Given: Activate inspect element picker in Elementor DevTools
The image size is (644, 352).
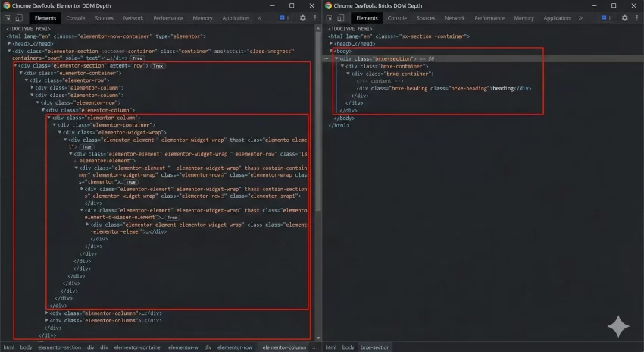Looking at the screenshot, I should pos(7,18).
